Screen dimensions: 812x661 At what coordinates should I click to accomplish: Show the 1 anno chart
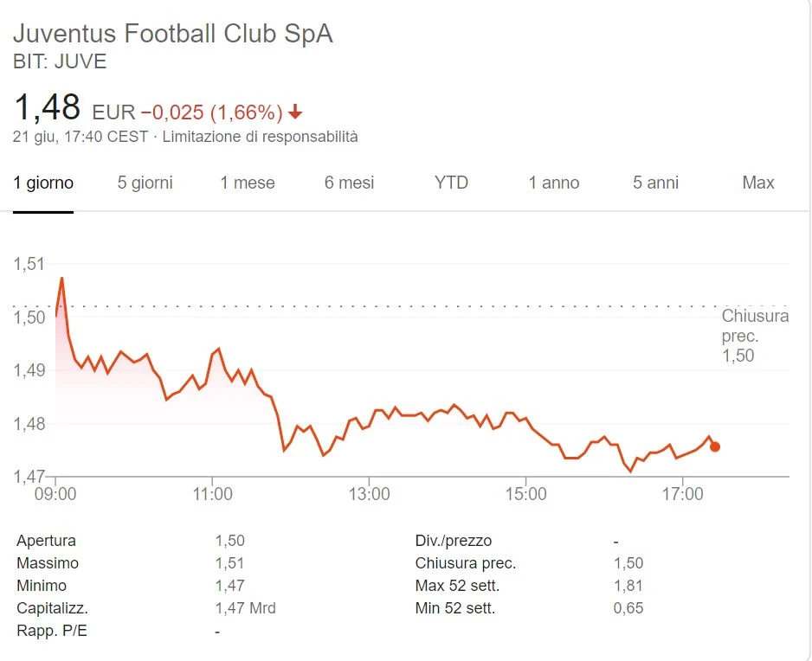point(553,183)
